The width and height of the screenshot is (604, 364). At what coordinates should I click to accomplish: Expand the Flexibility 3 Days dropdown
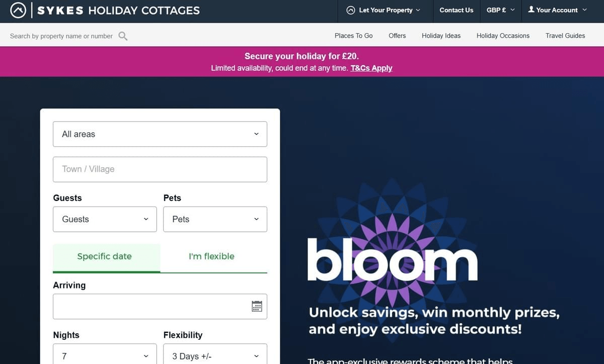[x=215, y=355]
